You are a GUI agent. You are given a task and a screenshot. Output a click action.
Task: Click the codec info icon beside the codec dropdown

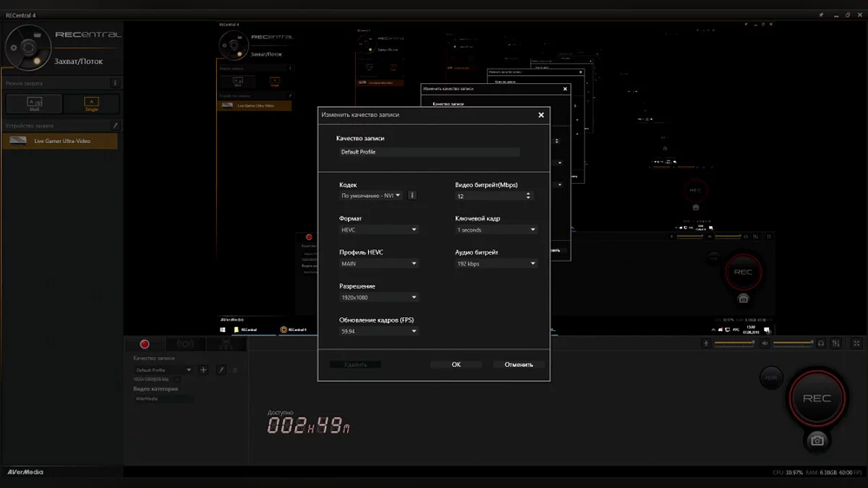click(412, 195)
